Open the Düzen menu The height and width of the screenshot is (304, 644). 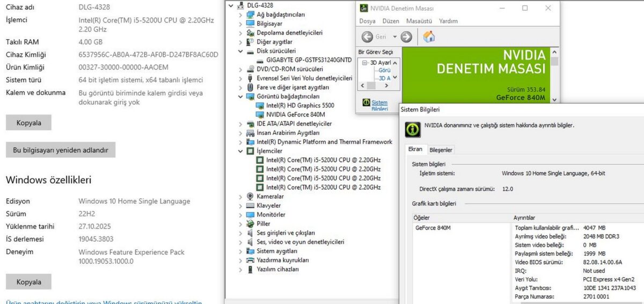pyautogui.click(x=391, y=21)
